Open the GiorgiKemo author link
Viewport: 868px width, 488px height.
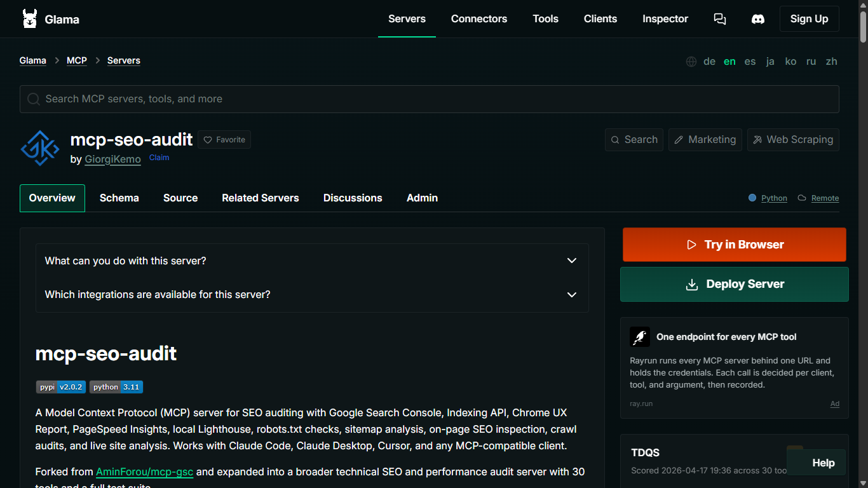tap(112, 159)
